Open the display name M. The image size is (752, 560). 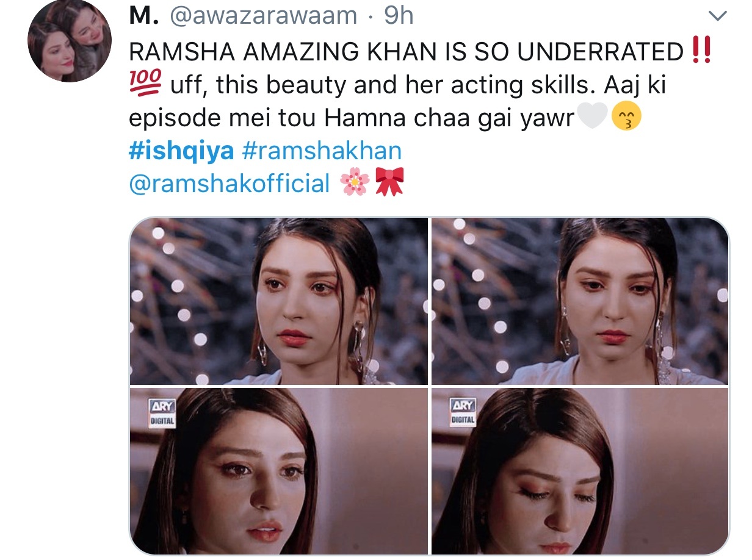pos(143,16)
